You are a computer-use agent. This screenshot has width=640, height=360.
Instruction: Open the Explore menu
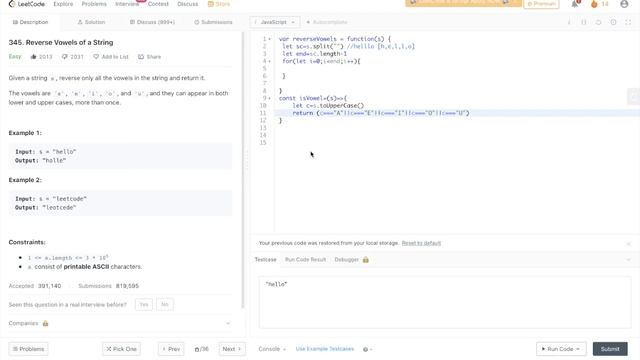pos(63,4)
